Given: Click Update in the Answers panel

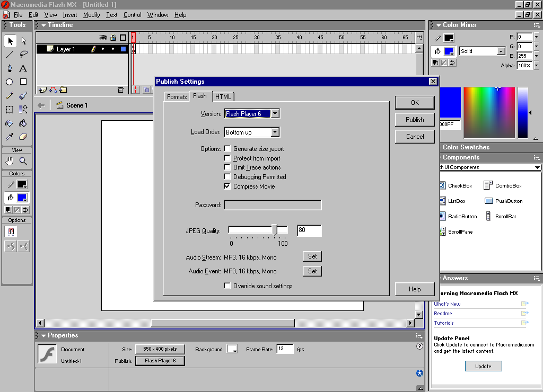Looking at the screenshot, I should point(484,367).
